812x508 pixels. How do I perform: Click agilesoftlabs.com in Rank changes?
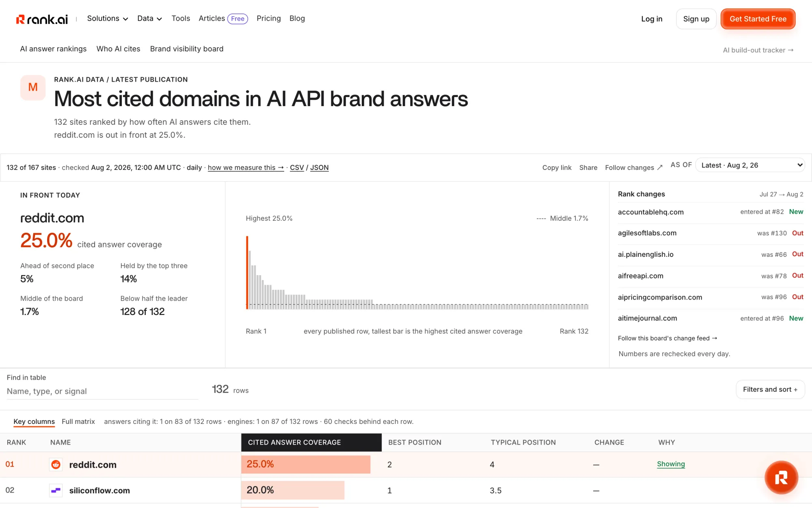[x=647, y=233]
